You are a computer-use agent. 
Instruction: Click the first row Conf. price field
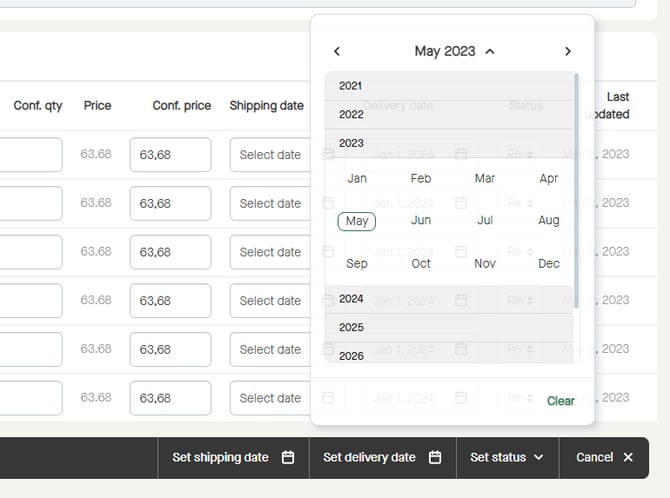tap(170, 155)
